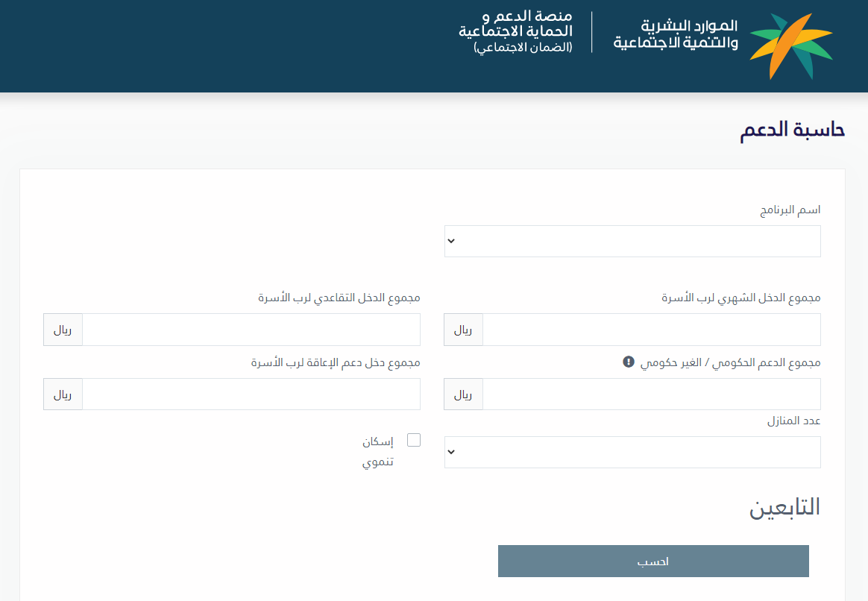Expand the عدد المنازل dropdown
This screenshot has width=868, height=601.
click(632, 453)
